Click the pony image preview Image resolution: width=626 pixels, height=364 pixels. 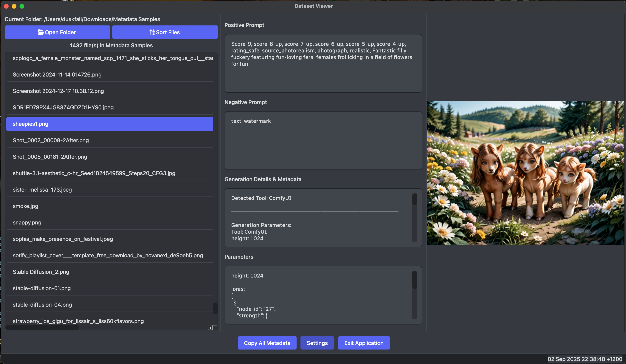coord(525,173)
